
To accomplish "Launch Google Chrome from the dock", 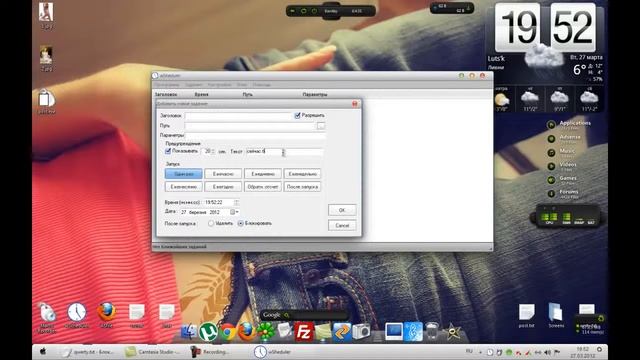I will pos(228,332).
